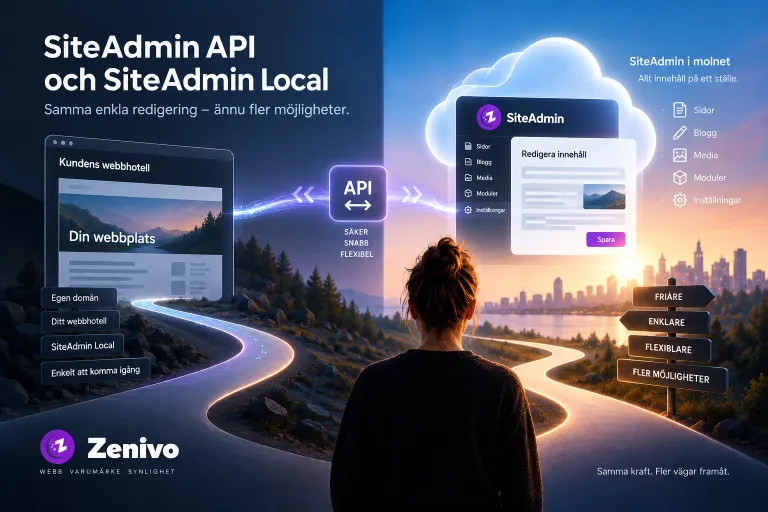Open Media in the SiteAdmin sidebar menu
Viewport: 768px width, 512px height.
click(484, 178)
